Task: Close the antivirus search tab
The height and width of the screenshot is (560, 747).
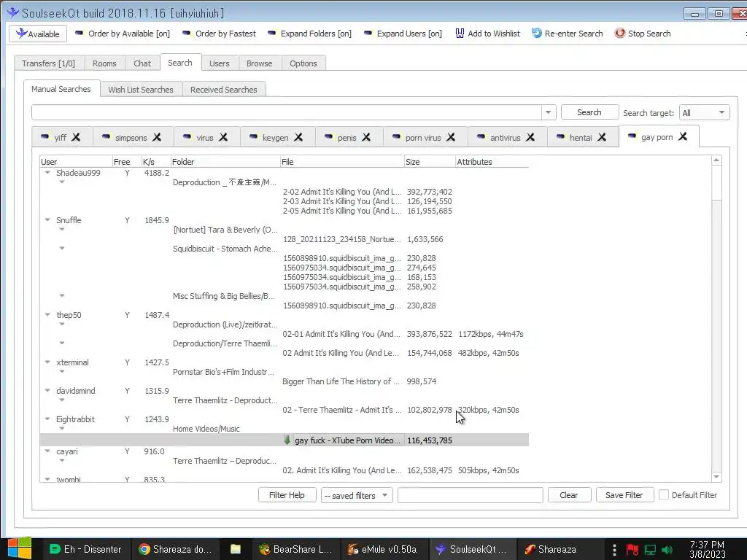Action: (530, 137)
